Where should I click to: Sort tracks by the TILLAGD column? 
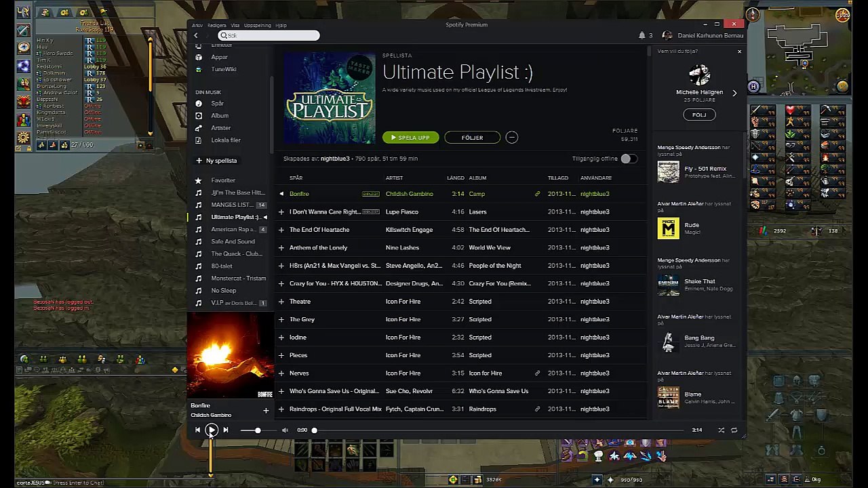pyautogui.click(x=558, y=178)
